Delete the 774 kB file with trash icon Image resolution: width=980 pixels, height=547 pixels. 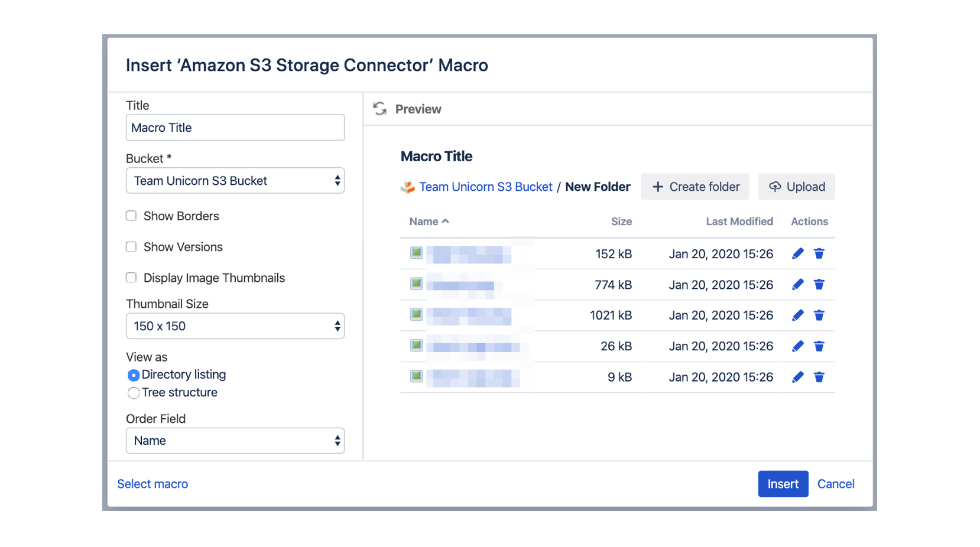coord(819,285)
